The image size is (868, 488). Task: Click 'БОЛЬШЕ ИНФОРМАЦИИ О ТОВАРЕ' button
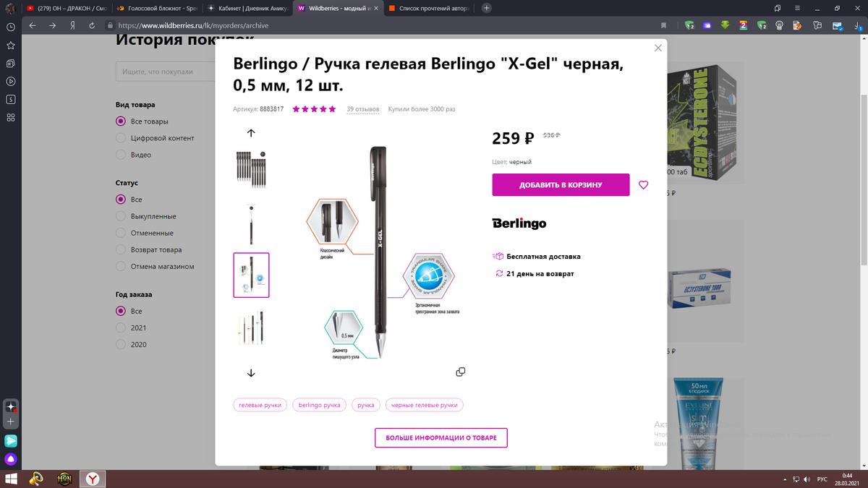(x=441, y=438)
